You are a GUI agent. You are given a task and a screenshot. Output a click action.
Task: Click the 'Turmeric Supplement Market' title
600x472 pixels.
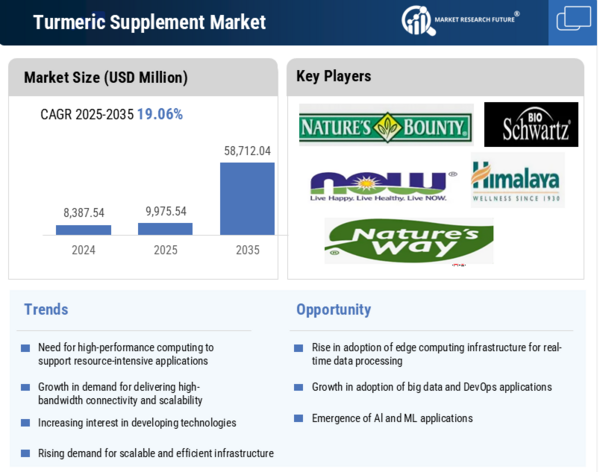click(150, 22)
